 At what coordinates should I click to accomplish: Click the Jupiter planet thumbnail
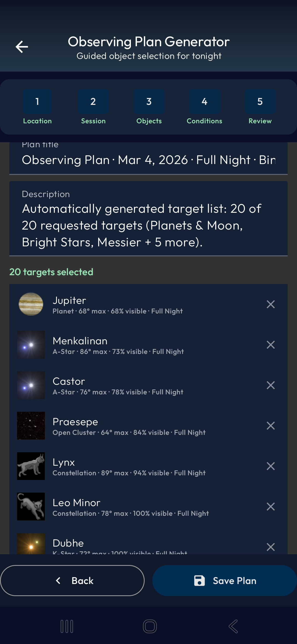pos(31,305)
